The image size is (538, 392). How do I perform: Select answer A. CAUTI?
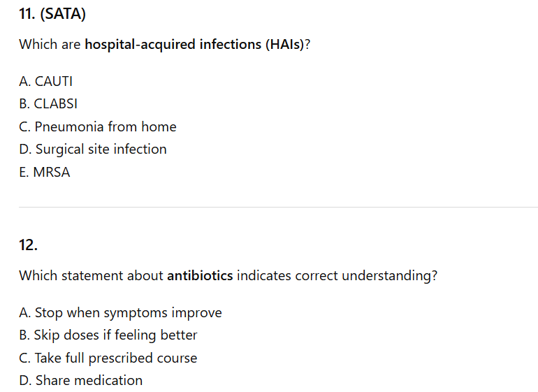click(45, 81)
